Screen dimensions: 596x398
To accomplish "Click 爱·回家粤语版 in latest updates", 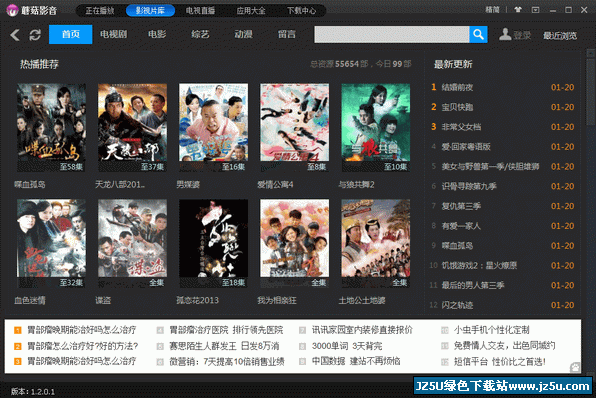I will click(466, 147).
